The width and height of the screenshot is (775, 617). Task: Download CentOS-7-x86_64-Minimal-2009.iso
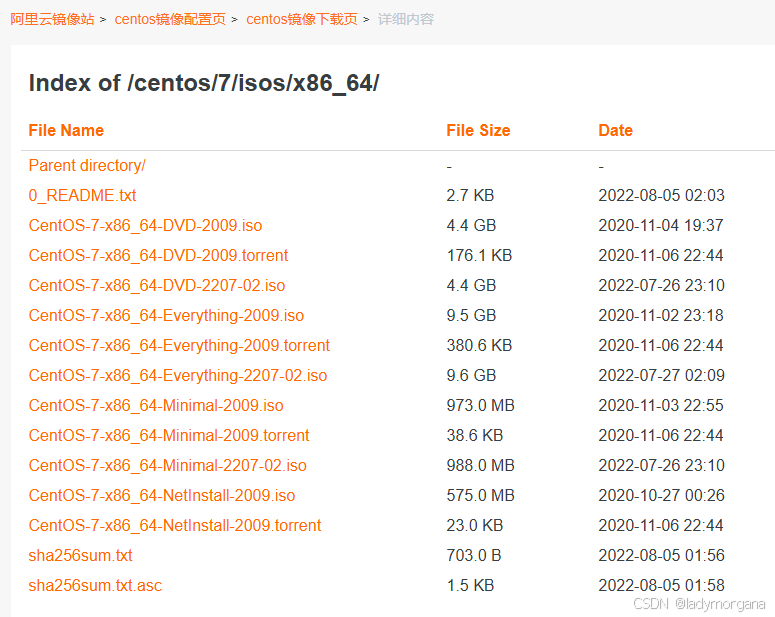(156, 405)
